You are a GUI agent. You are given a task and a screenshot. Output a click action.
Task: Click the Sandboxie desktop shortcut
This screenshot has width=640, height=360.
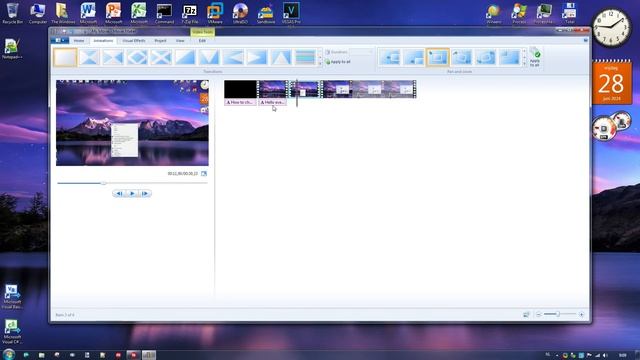(266, 13)
